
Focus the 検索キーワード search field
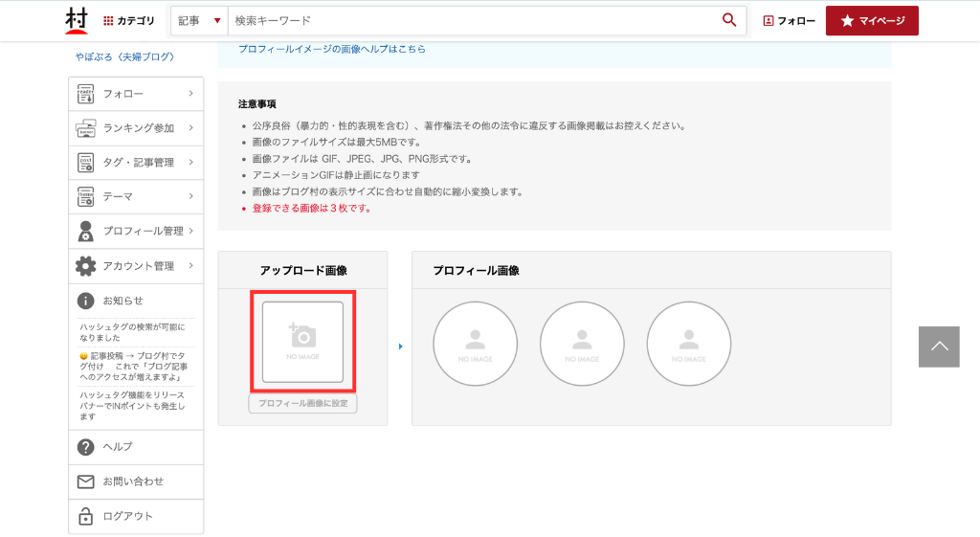coord(474,21)
